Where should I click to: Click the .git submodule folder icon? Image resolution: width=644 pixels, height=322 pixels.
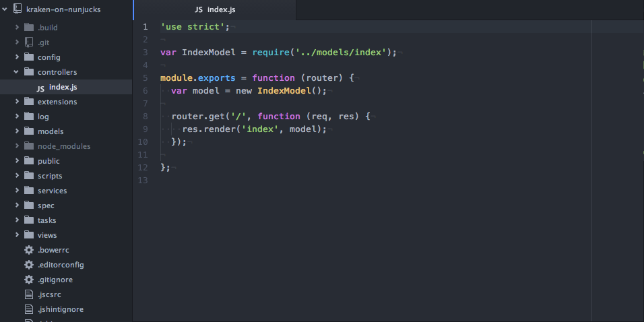pyautogui.click(x=28, y=42)
